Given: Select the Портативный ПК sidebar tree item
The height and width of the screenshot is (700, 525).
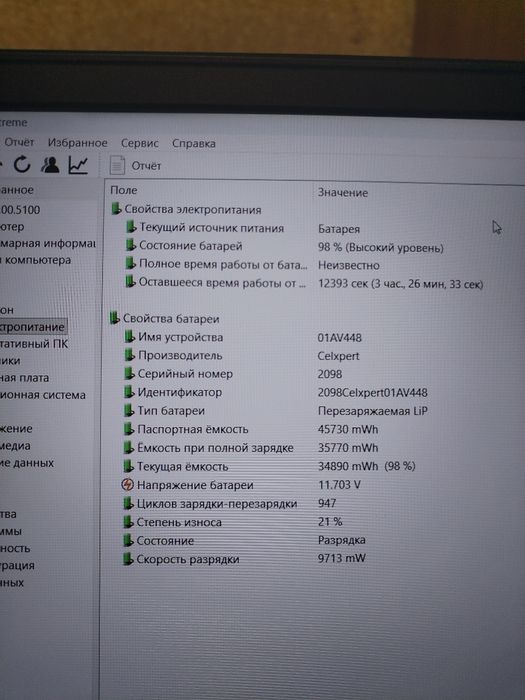Looking at the screenshot, I should (34, 344).
